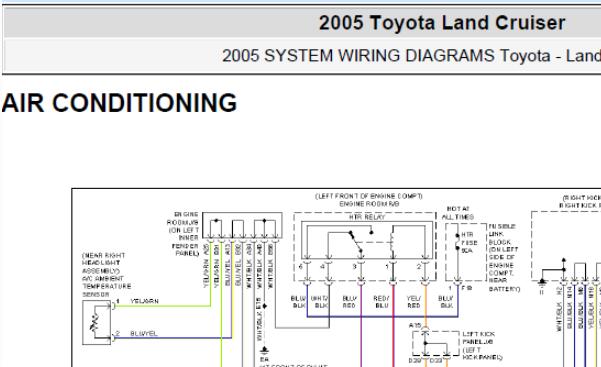Click the HTR relay coil symbol
This screenshot has height=367, width=601.
pos(392,241)
